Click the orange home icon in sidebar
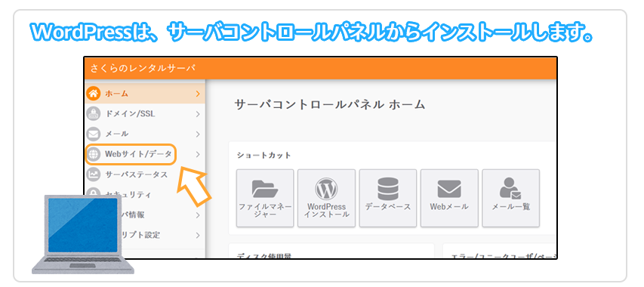The image size is (644, 287). coord(93,93)
